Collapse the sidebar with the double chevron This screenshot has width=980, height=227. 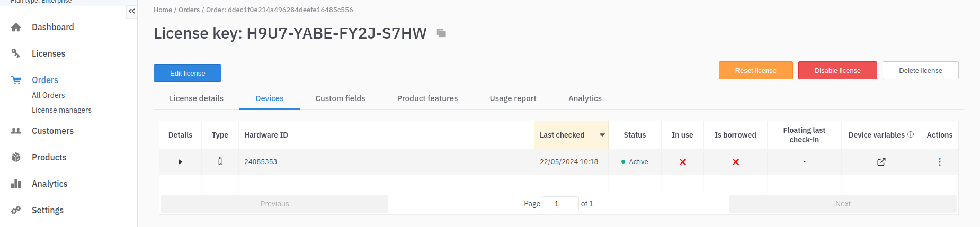(131, 11)
